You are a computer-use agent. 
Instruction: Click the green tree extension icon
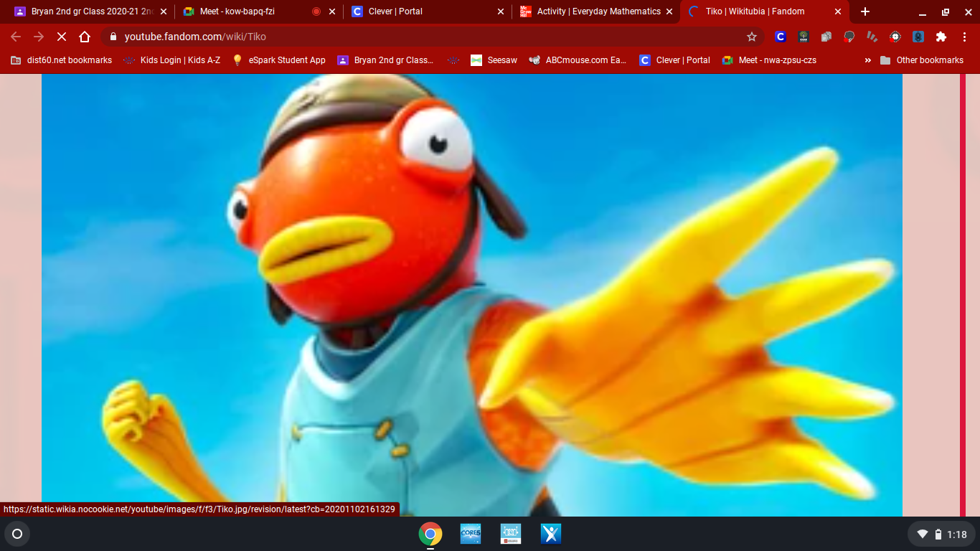click(804, 37)
